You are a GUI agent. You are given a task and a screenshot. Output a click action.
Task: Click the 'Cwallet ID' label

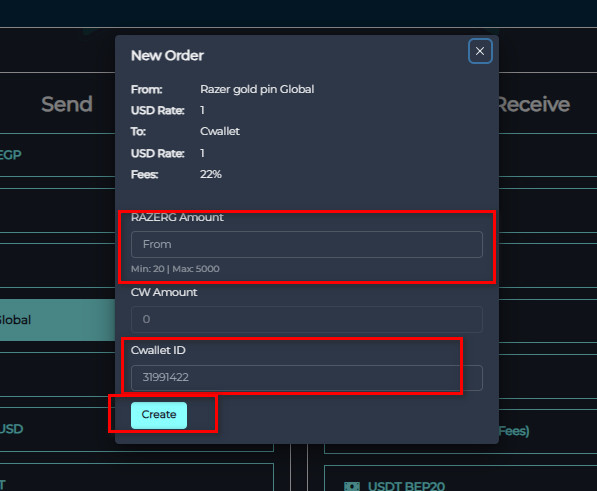158,350
